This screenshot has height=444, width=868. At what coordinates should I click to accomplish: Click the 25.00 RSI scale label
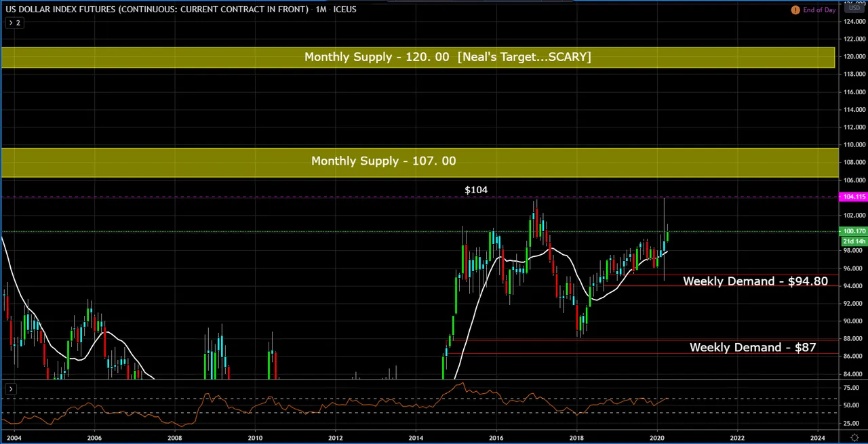[x=851, y=424]
